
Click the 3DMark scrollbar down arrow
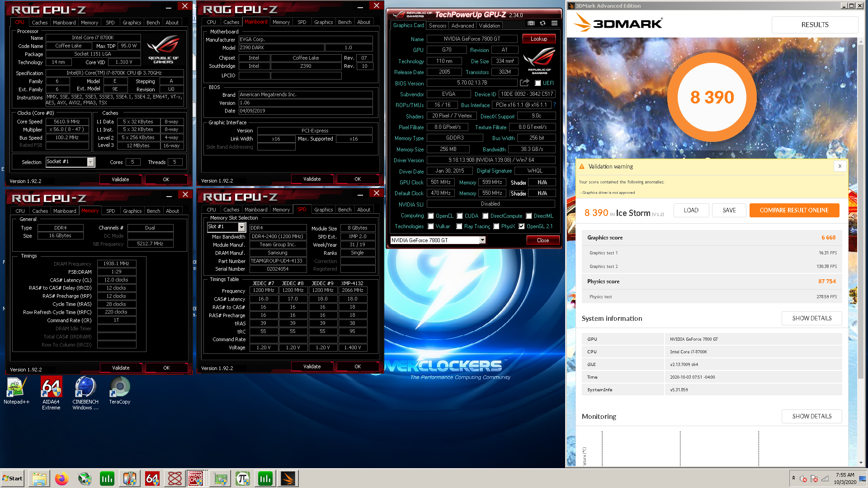click(x=861, y=463)
